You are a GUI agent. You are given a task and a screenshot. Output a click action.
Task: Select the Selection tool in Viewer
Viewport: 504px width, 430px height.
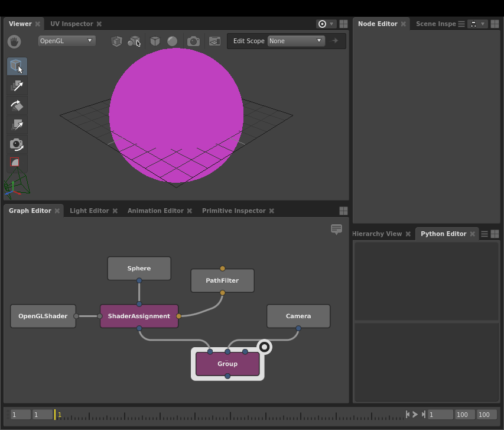(17, 66)
